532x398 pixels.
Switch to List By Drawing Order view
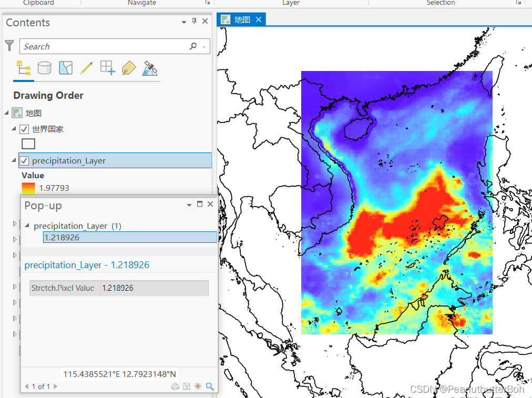tap(23, 68)
